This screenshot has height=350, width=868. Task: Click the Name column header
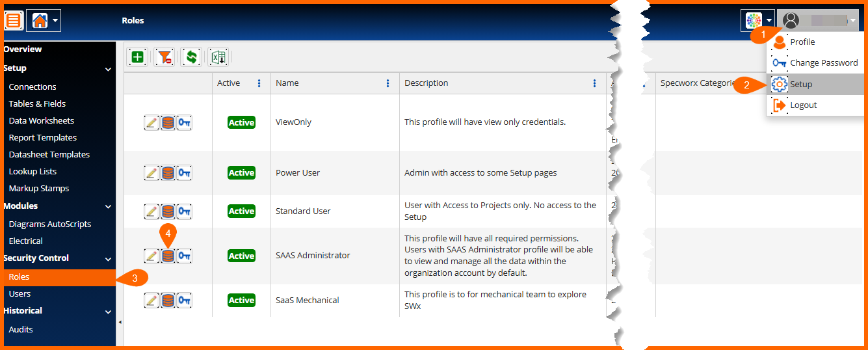(287, 83)
